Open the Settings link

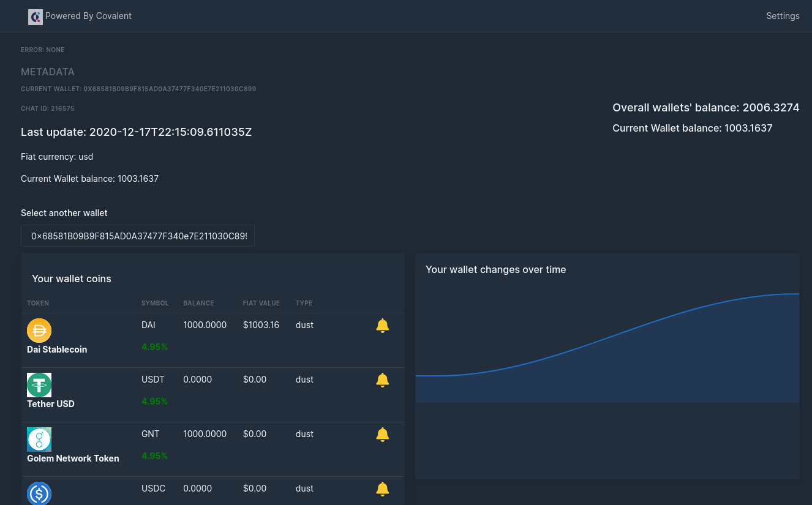[783, 16]
